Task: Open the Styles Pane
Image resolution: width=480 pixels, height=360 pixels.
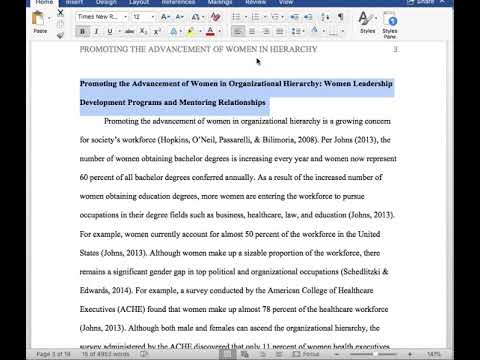Action: [x=390, y=25]
